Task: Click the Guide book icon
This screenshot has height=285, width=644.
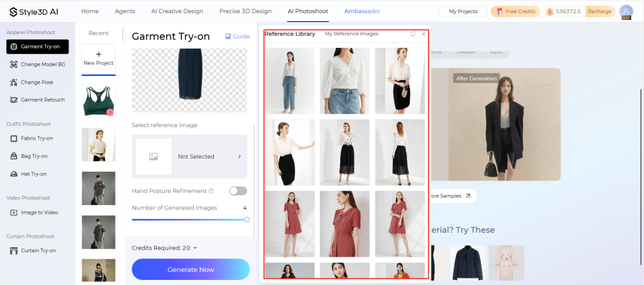Action: [228, 36]
